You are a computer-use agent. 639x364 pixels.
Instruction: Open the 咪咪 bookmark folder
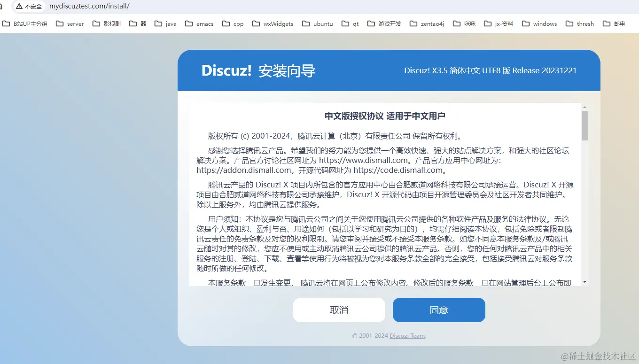tap(464, 23)
